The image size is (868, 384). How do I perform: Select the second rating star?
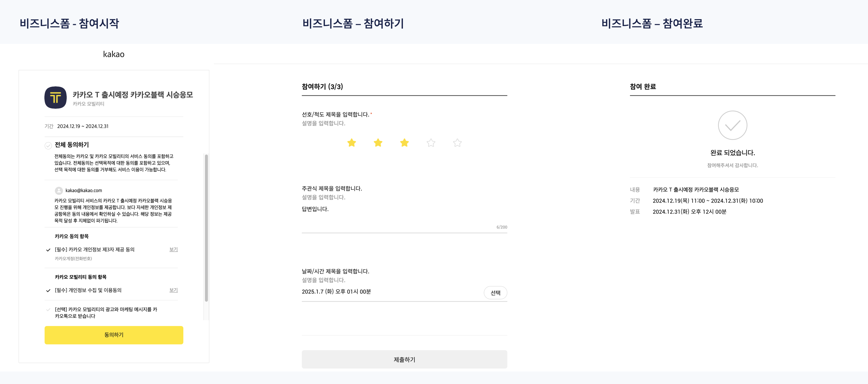[x=378, y=143]
